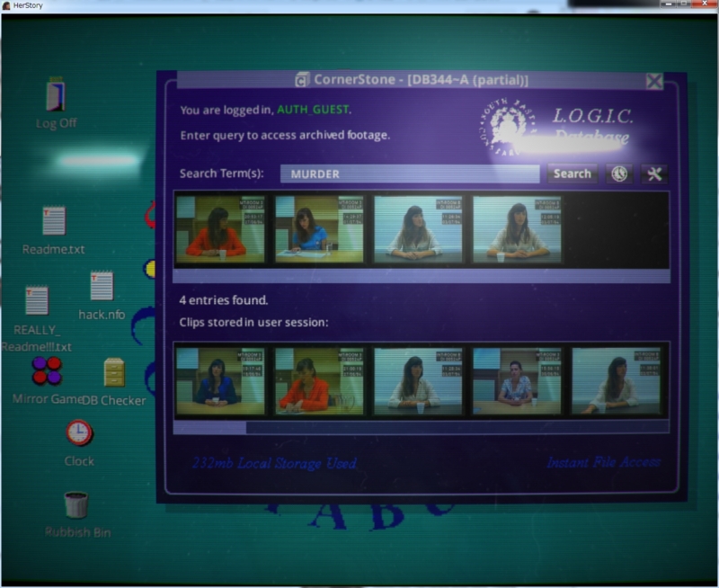Open stored session clip with blue jacket
The width and height of the screenshot is (719, 588).
click(220, 381)
